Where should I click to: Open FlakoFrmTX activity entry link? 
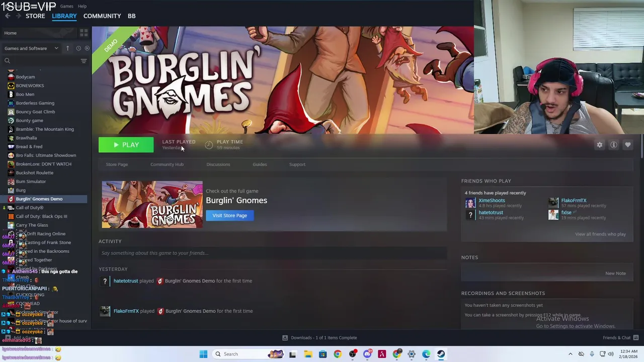126,311
